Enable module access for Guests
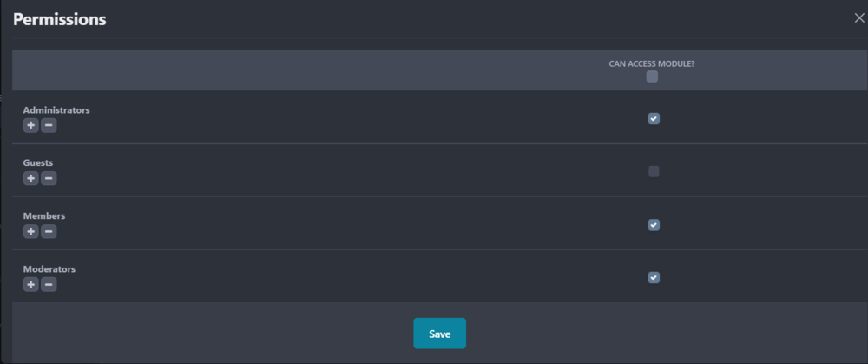 [x=654, y=171]
